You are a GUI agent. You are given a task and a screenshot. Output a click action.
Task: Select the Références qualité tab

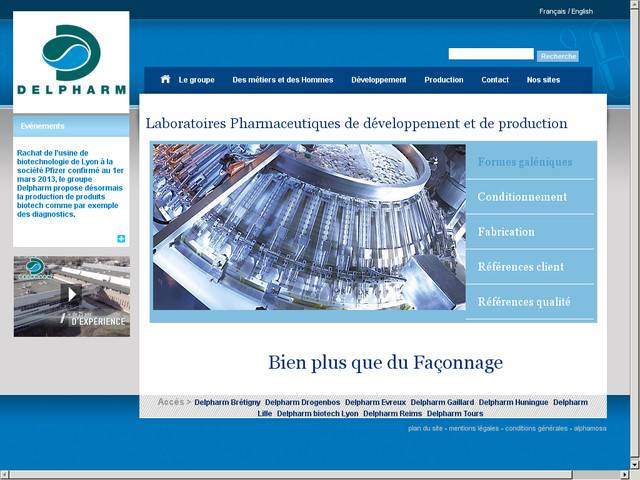530,302
